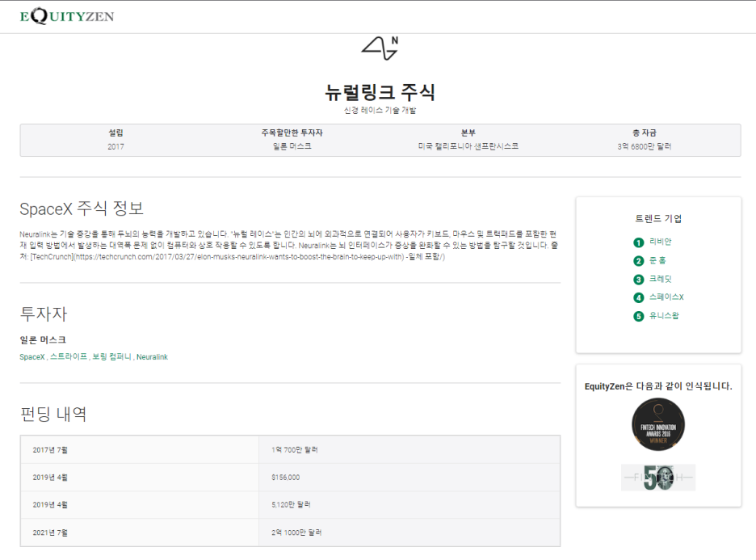756x560 pixels.
Task: Click the Fintech Innovation Awards winner badge
Action: tap(658, 424)
